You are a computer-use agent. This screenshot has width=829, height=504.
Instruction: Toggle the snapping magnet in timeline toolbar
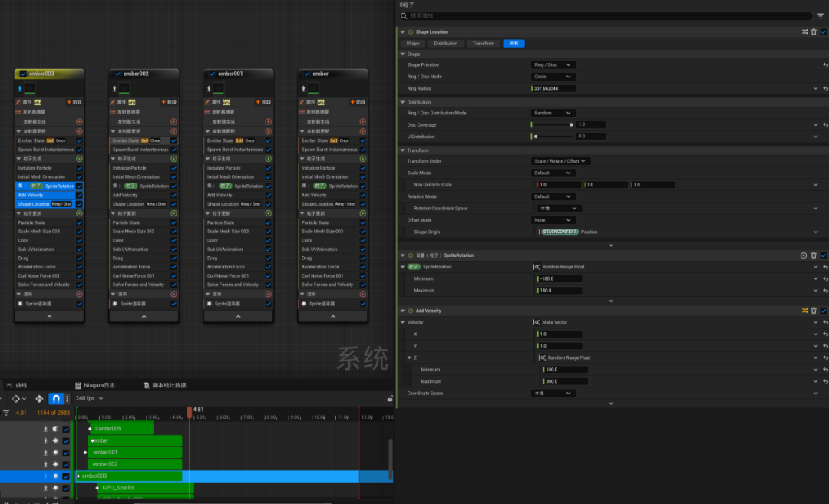[55, 399]
